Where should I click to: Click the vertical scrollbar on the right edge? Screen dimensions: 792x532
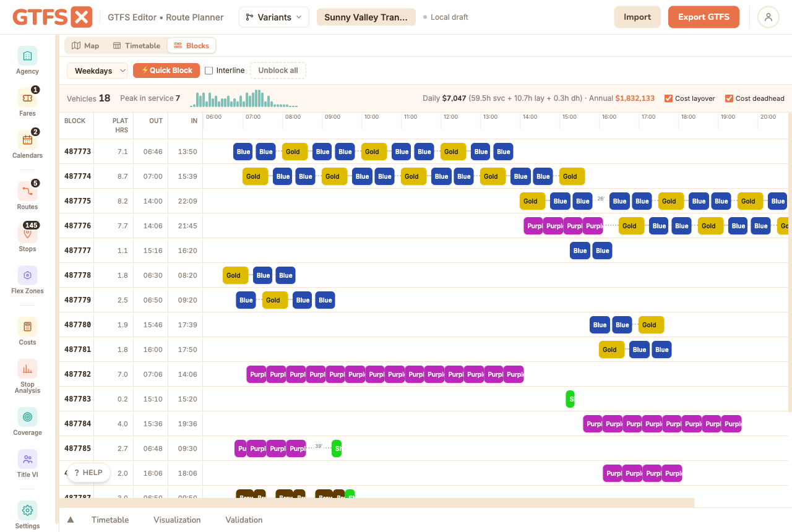[x=790, y=262]
